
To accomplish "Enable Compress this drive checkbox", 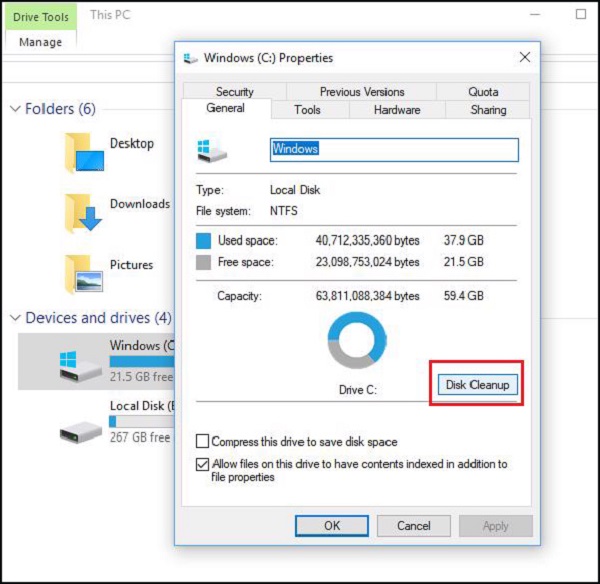I will pos(202,441).
